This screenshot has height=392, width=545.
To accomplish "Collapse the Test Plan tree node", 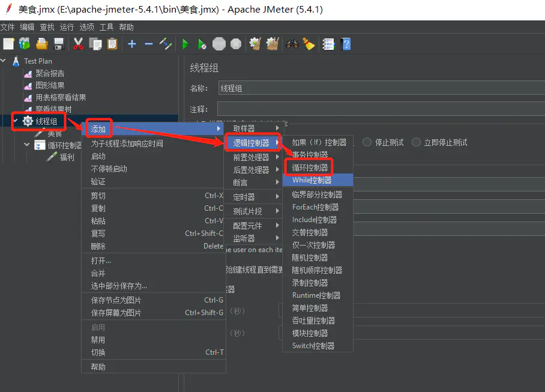I will (3, 61).
